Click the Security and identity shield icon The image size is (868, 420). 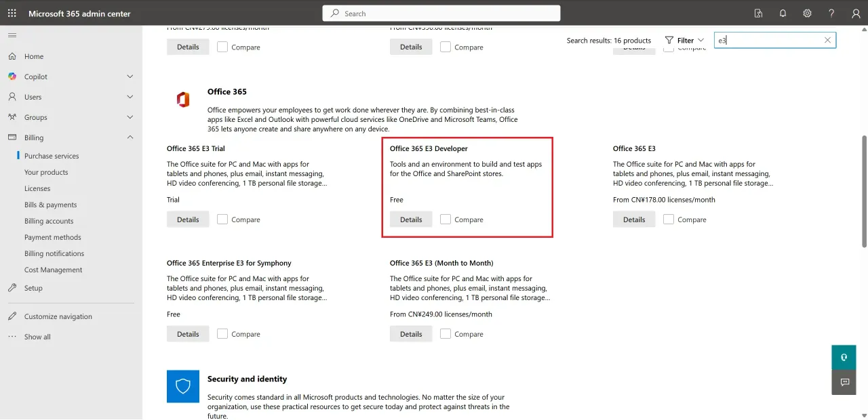[x=183, y=386]
